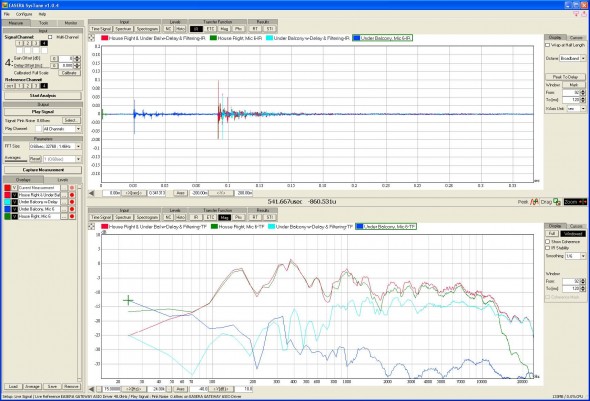Click the Start Analysis button
Image resolution: width=590 pixels, height=401 pixels.
click(x=43, y=96)
